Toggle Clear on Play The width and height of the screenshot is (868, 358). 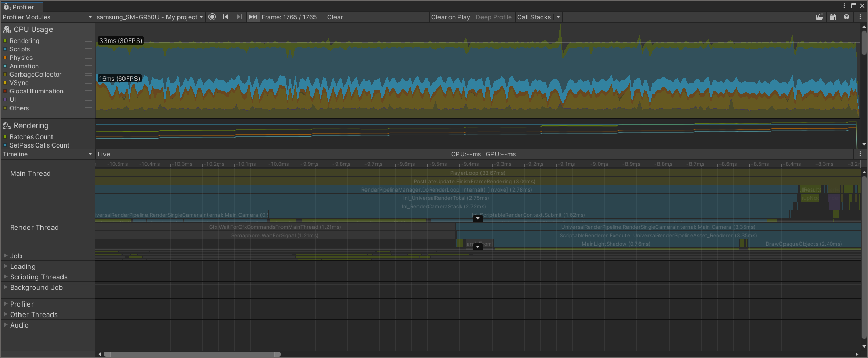[451, 17]
